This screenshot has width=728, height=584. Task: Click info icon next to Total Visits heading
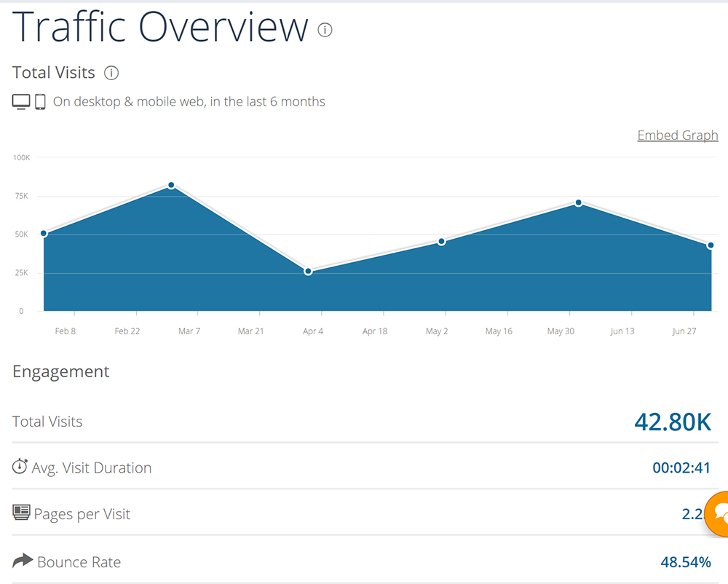pos(111,73)
